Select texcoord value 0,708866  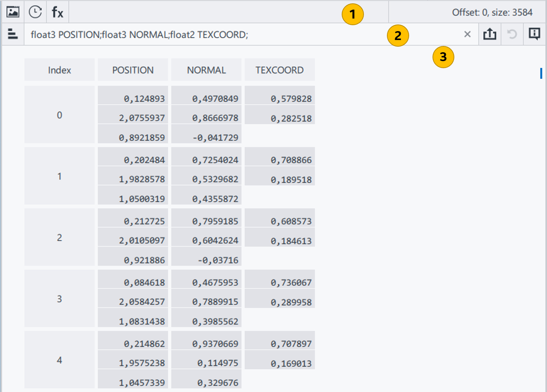click(x=291, y=160)
